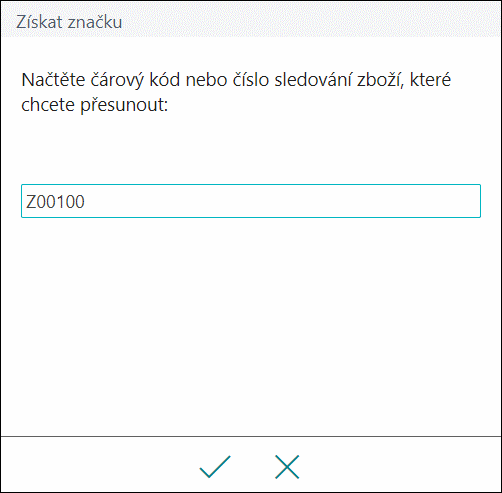Click the 'chcete přesunout:' text line
This screenshot has height=493, width=502.
point(95,105)
